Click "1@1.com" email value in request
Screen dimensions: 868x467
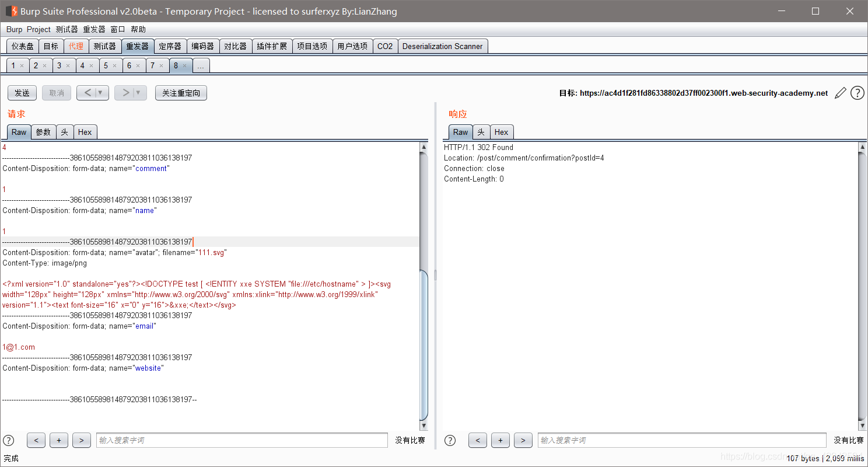click(x=19, y=347)
